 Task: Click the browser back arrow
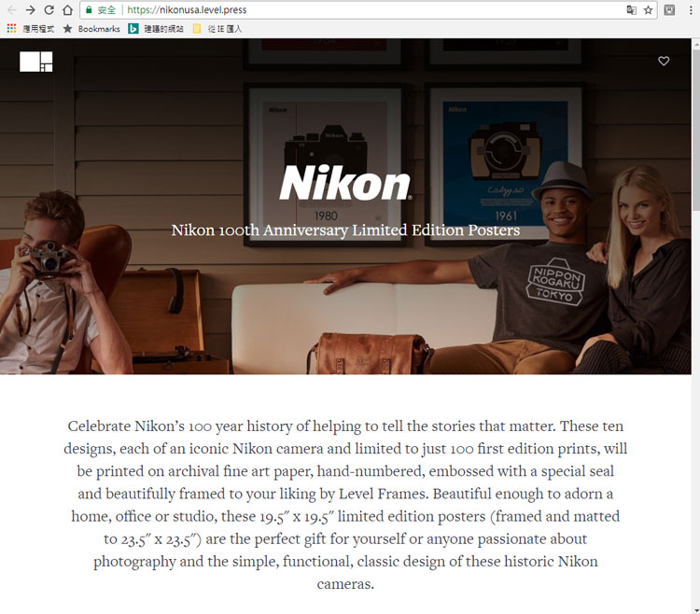pyautogui.click(x=12, y=10)
